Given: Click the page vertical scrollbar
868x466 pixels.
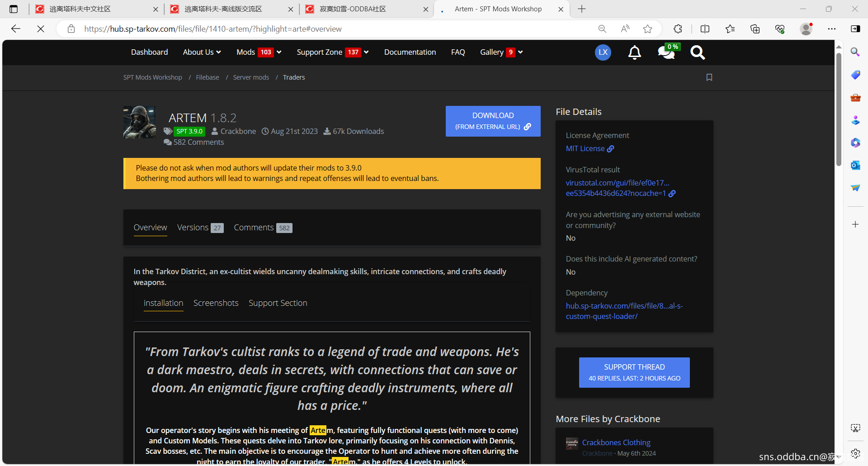Looking at the screenshot, I should [x=839, y=109].
